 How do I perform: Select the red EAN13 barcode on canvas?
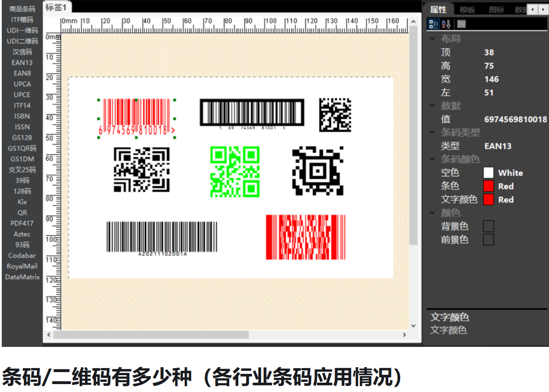pyautogui.click(x=136, y=117)
